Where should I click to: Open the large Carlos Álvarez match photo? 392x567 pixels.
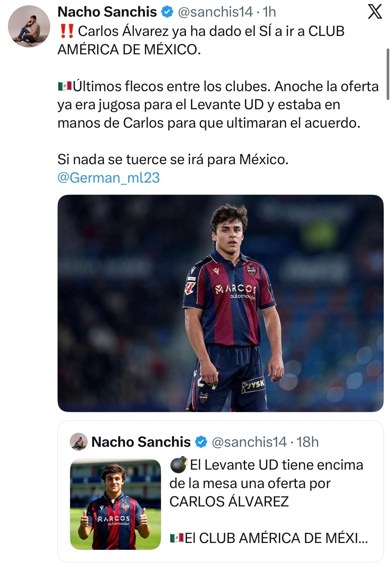(x=220, y=303)
